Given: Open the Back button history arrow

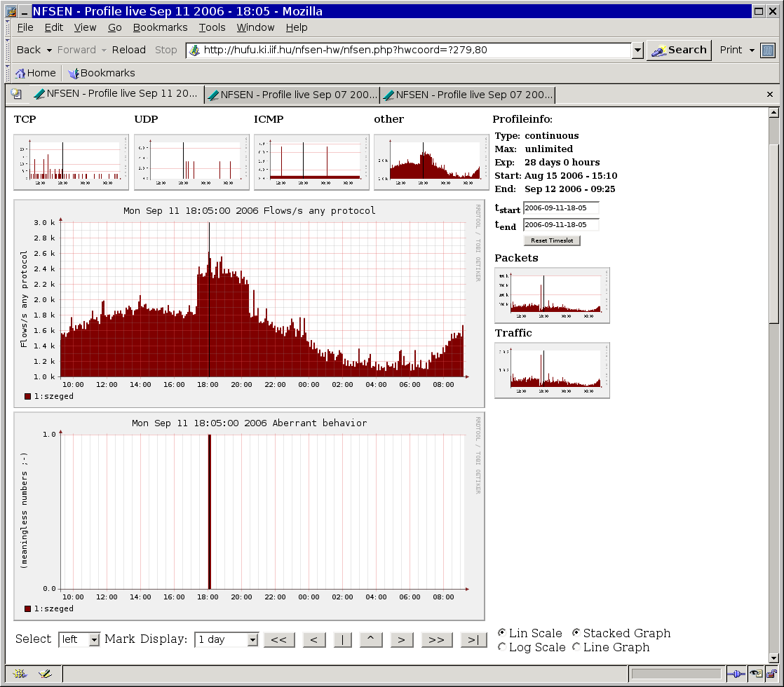Looking at the screenshot, I should (49, 50).
